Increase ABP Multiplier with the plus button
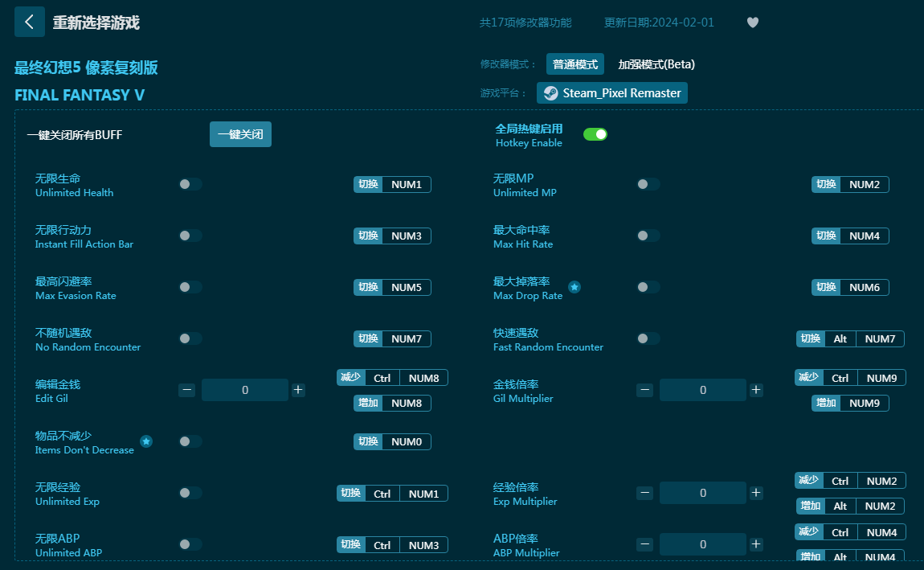The height and width of the screenshot is (570, 924). click(756, 544)
